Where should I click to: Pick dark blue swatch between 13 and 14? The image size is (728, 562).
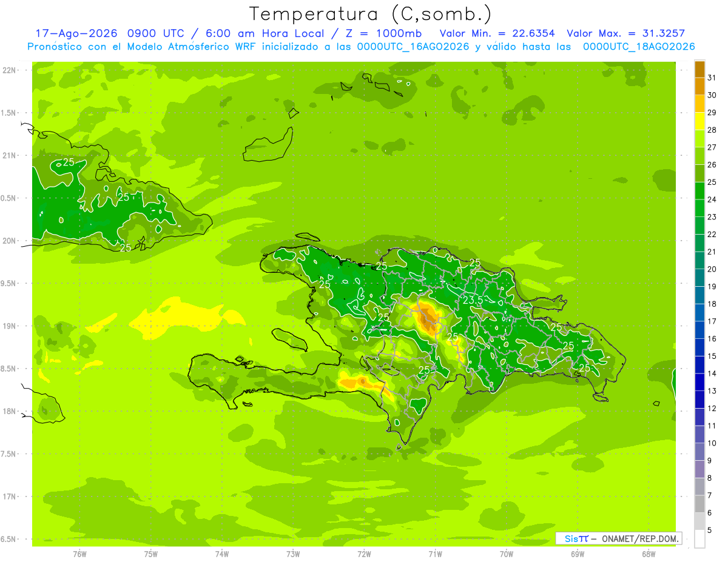[x=699, y=382]
